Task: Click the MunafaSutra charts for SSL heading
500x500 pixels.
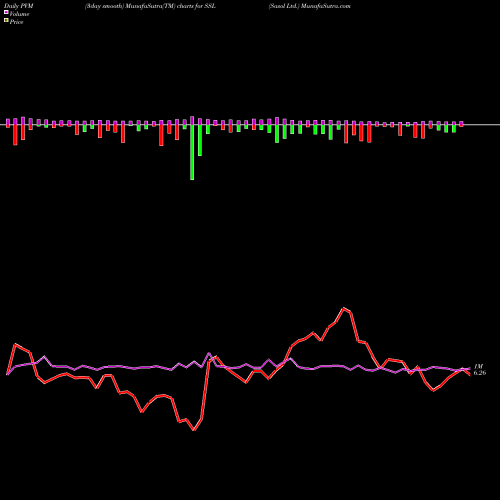Action: pos(150,6)
